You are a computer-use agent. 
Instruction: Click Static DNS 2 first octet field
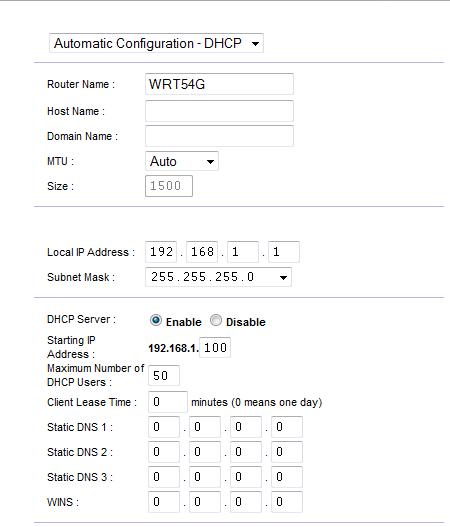(x=164, y=452)
